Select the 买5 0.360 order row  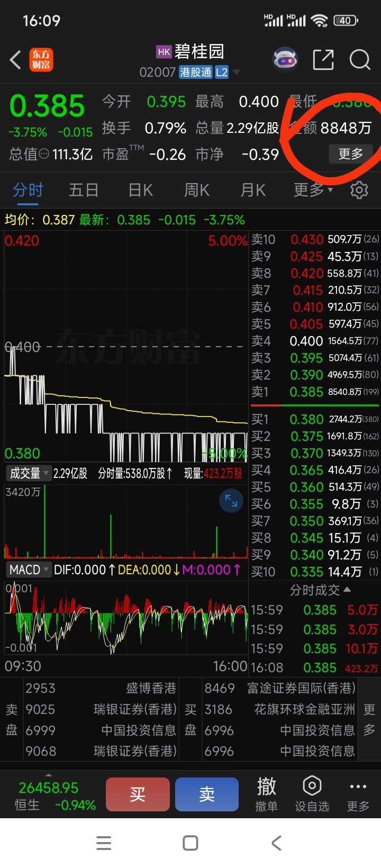point(315,487)
